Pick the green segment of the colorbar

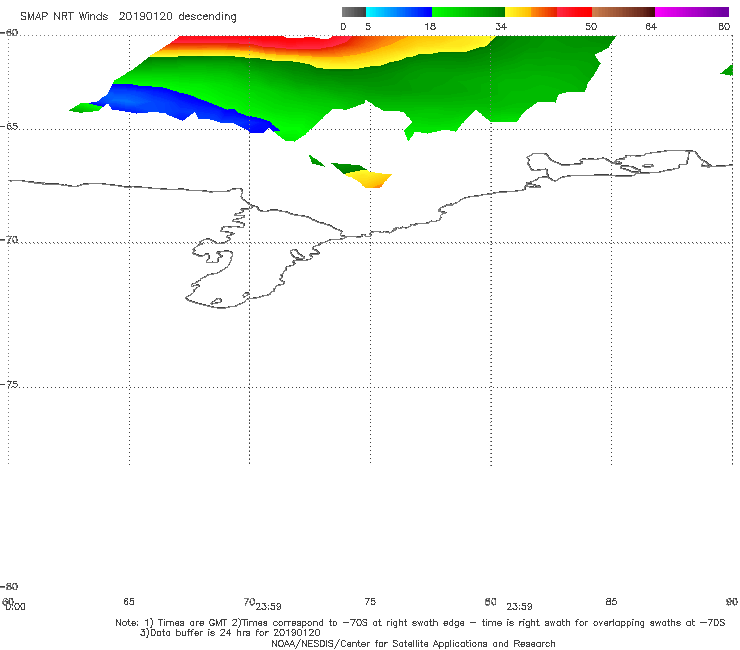click(x=468, y=12)
